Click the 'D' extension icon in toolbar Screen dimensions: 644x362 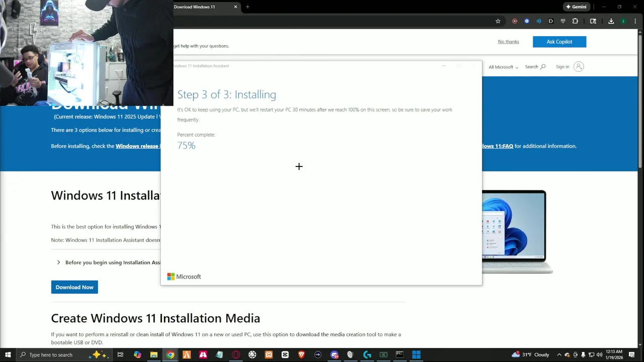point(551,21)
